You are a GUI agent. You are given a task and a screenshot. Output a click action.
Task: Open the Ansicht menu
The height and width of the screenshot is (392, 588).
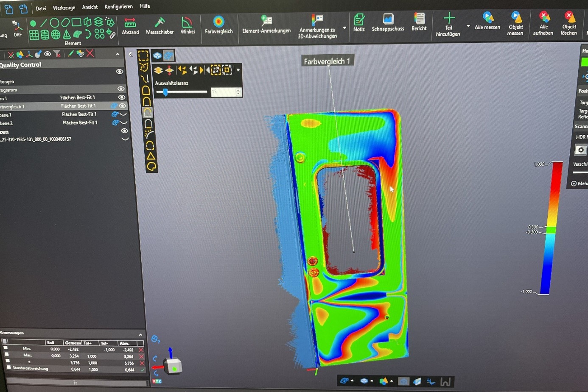click(x=90, y=7)
